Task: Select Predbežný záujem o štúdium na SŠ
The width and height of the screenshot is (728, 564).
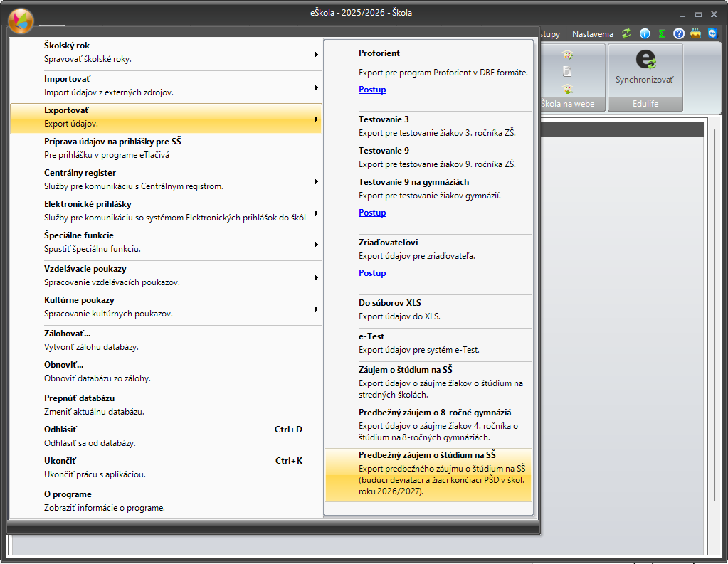Action: [428, 475]
